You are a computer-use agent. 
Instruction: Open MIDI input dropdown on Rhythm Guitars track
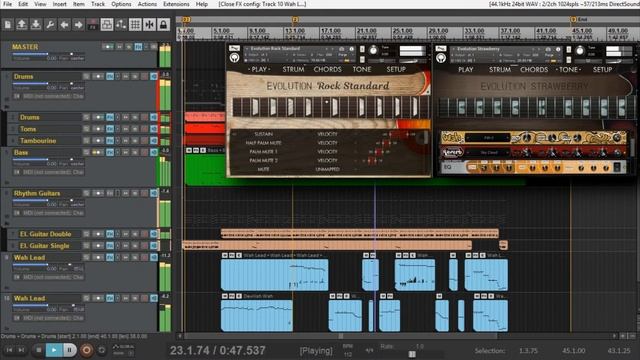click(x=53, y=213)
